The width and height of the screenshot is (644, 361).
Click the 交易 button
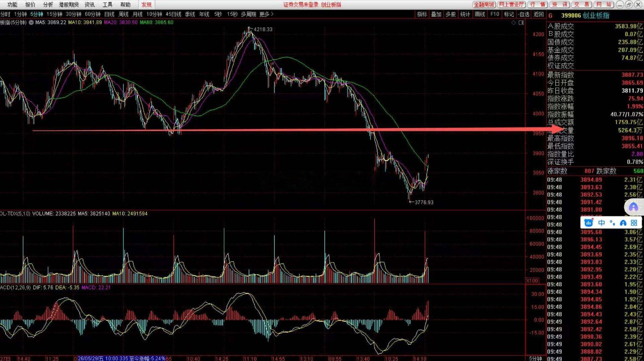coord(582,5)
